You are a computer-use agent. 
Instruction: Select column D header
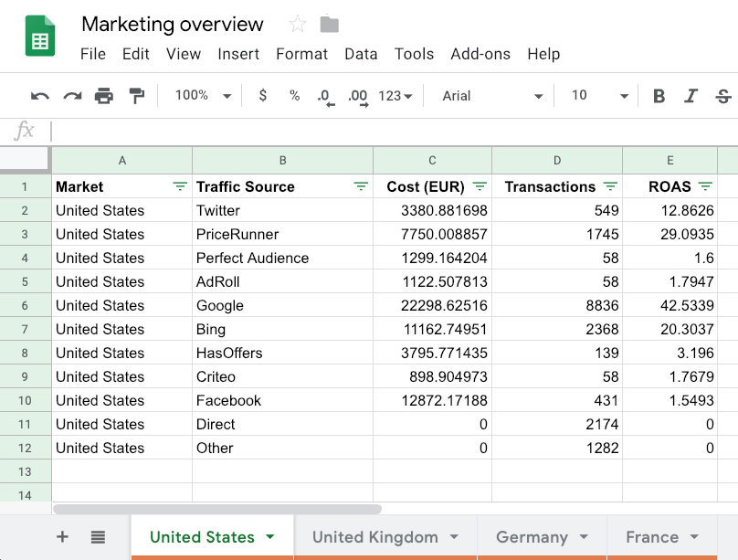(x=557, y=161)
